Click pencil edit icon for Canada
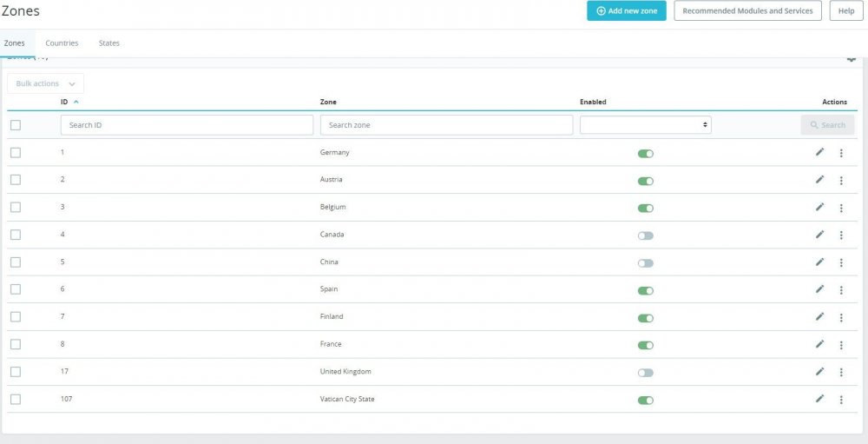Viewport: 868px width, 444px height. (x=819, y=235)
